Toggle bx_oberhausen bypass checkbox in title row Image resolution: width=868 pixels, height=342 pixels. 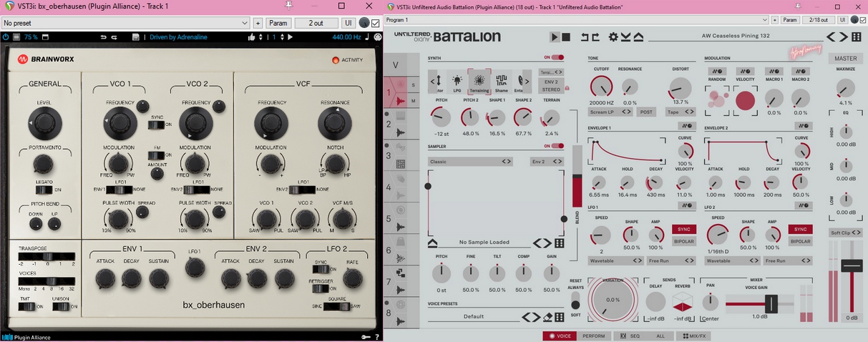click(x=376, y=23)
